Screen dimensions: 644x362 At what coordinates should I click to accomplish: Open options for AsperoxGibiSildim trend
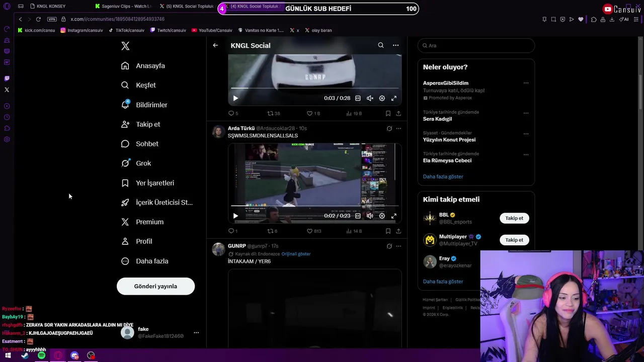click(x=526, y=83)
